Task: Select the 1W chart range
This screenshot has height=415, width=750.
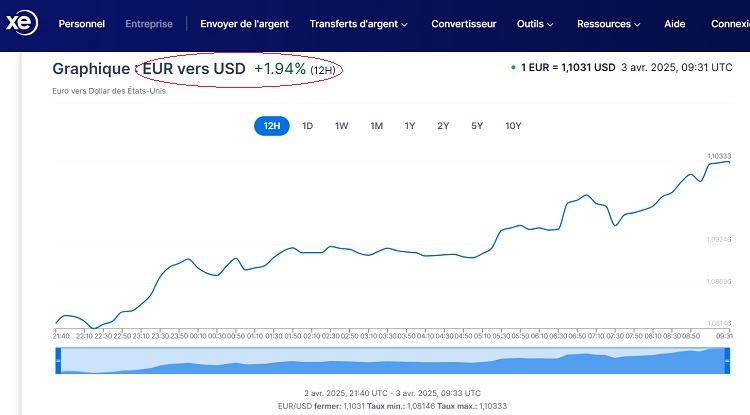Action: click(x=342, y=126)
